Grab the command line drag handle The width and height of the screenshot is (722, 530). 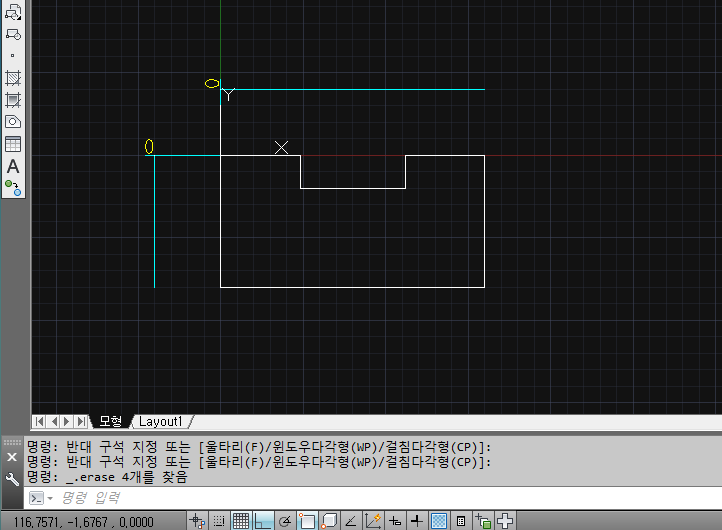point(12,442)
